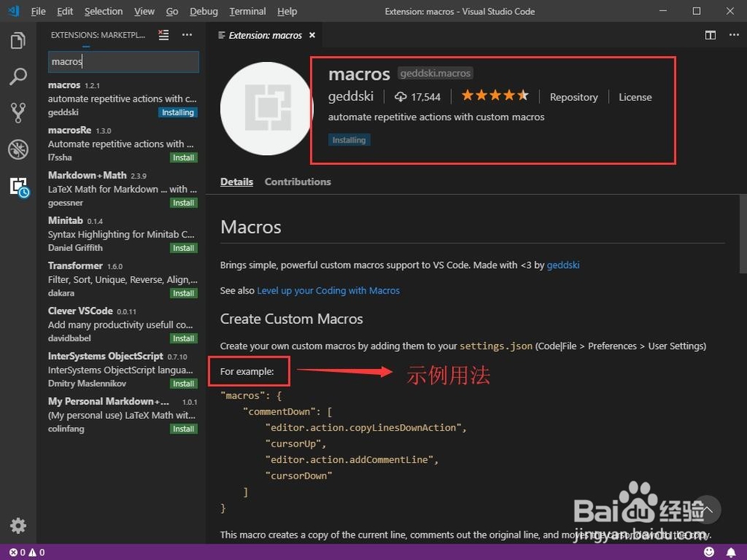Click the five-star rating of macros
This screenshot has width=747, height=560.
click(495, 96)
